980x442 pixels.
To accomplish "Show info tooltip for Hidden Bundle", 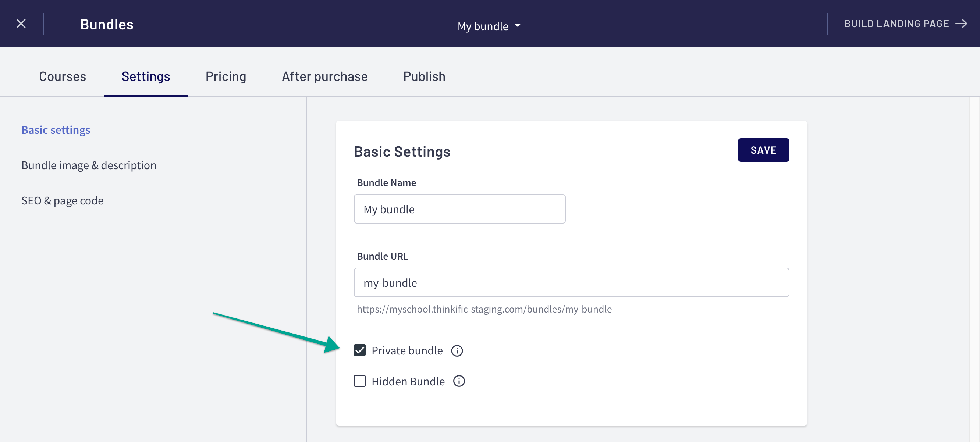I will pos(459,381).
